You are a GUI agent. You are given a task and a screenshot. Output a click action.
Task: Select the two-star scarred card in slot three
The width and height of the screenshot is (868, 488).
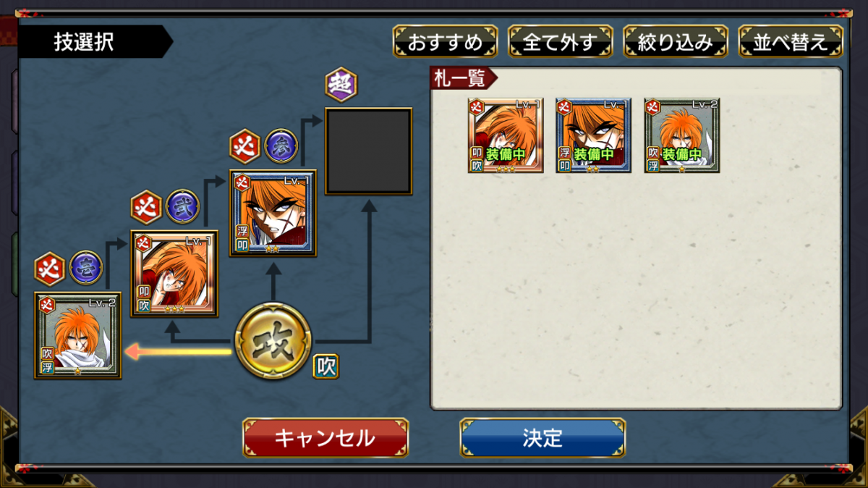click(x=273, y=214)
